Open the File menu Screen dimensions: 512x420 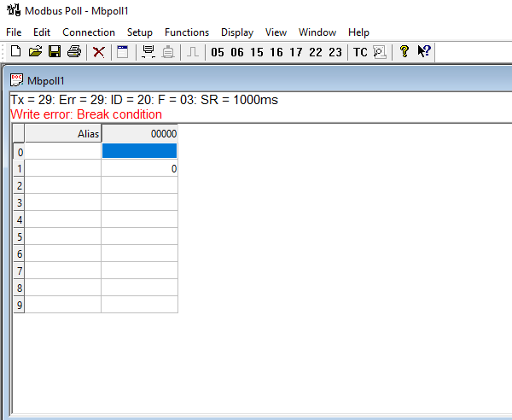coord(14,32)
